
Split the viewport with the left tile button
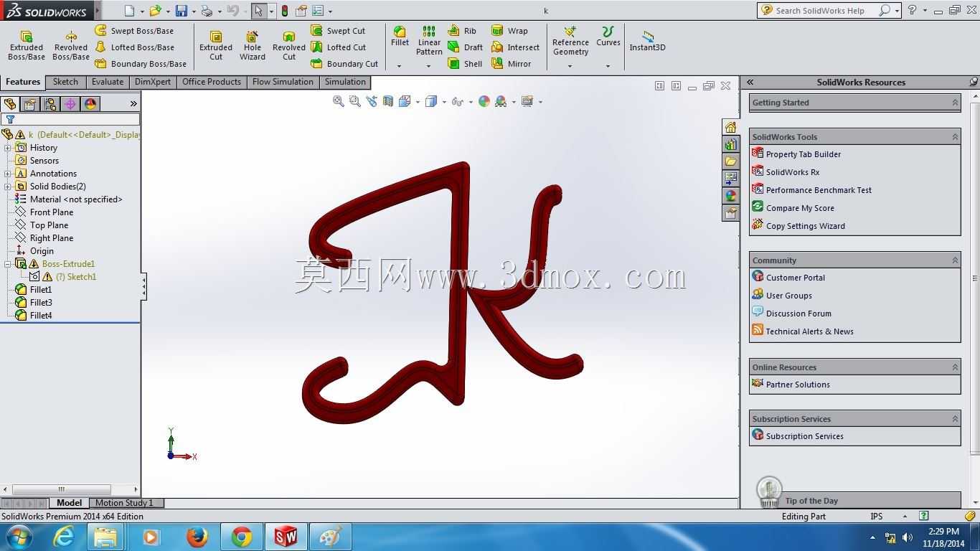(659, 86)
